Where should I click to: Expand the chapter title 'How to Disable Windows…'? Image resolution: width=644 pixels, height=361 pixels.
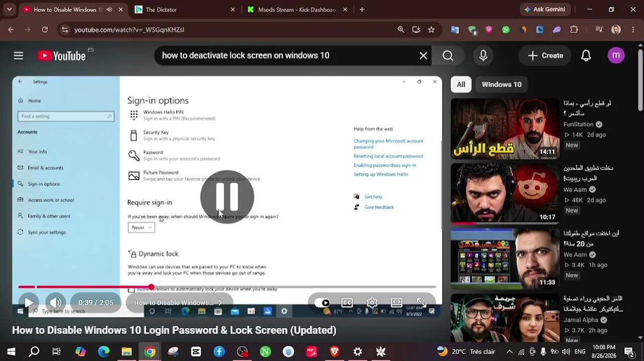point(179,303)
